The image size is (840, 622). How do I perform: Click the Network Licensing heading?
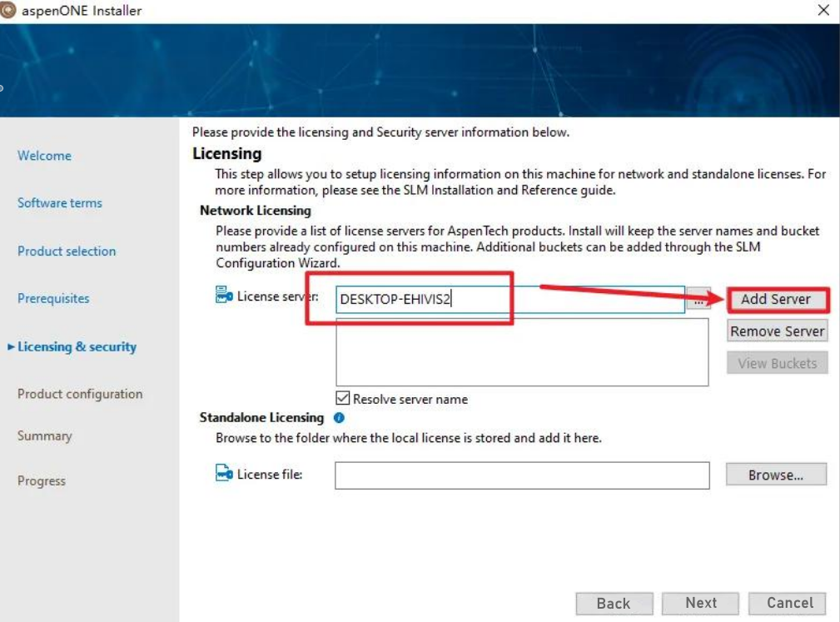[255, 211]
